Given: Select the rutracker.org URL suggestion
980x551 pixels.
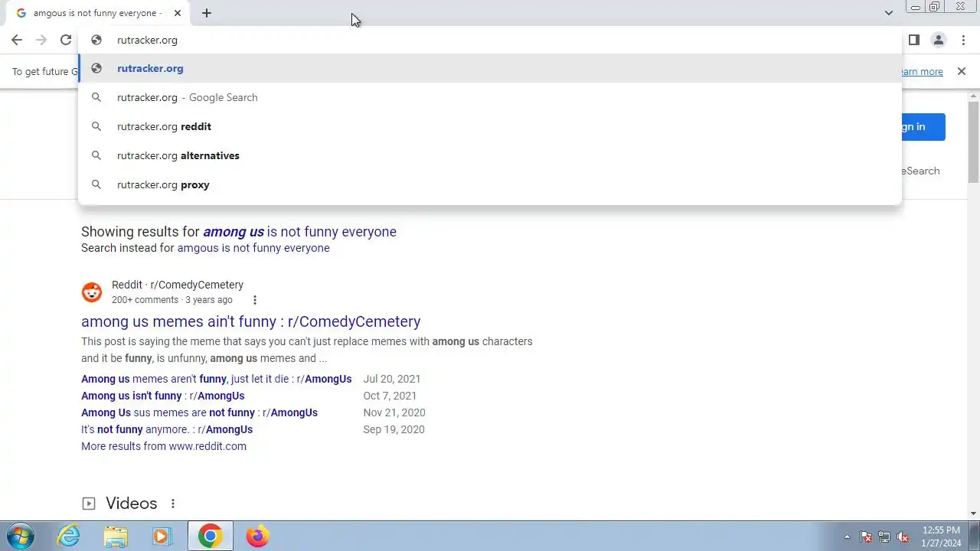Looking at the screenshot, I should [x=490, y=68].
